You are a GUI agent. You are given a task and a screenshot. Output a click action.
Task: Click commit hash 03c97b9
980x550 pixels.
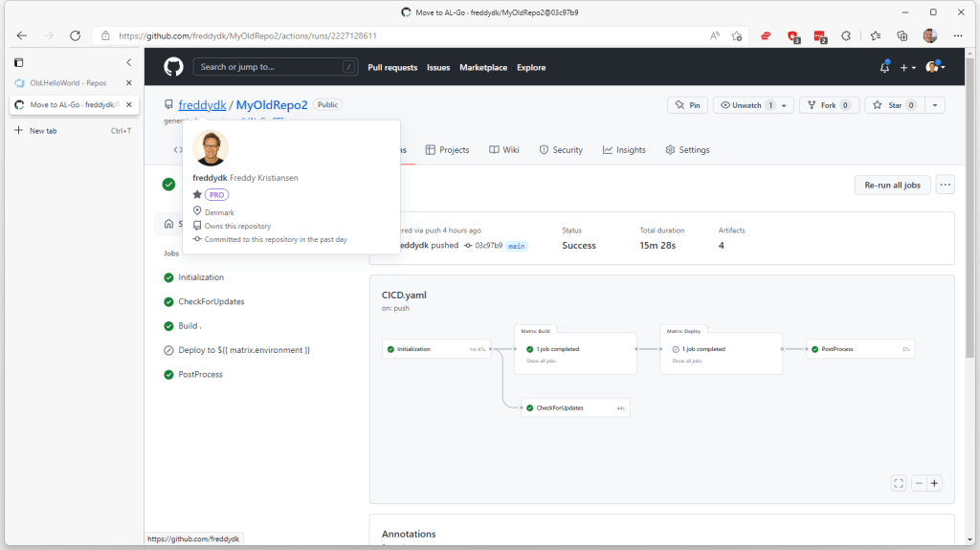(x=488, y=246)
